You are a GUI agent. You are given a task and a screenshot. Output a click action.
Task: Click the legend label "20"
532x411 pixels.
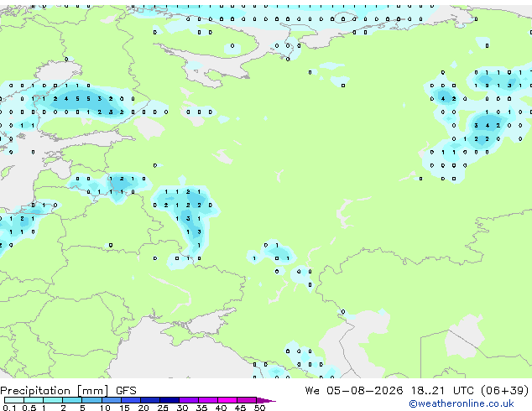[143, 408]
